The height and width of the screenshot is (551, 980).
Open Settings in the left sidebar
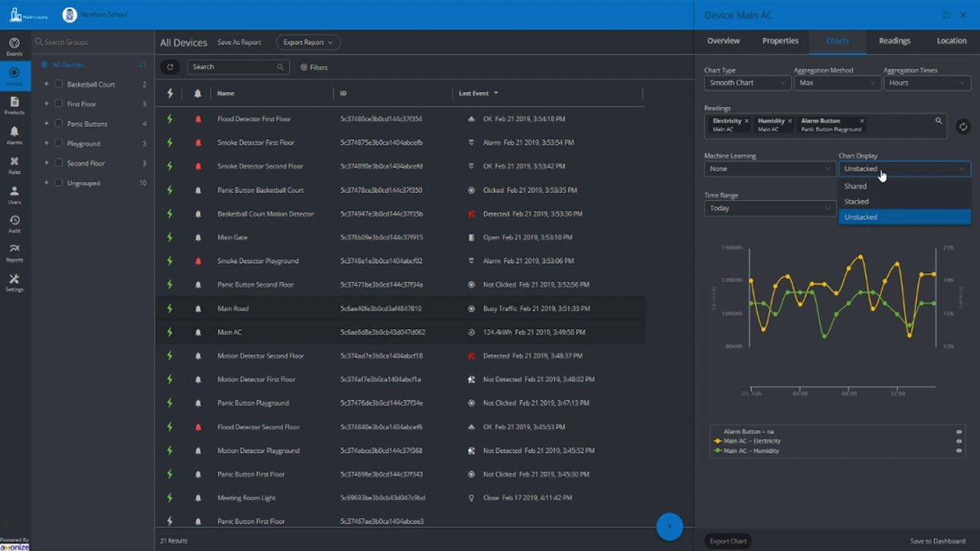coord(14,282)
